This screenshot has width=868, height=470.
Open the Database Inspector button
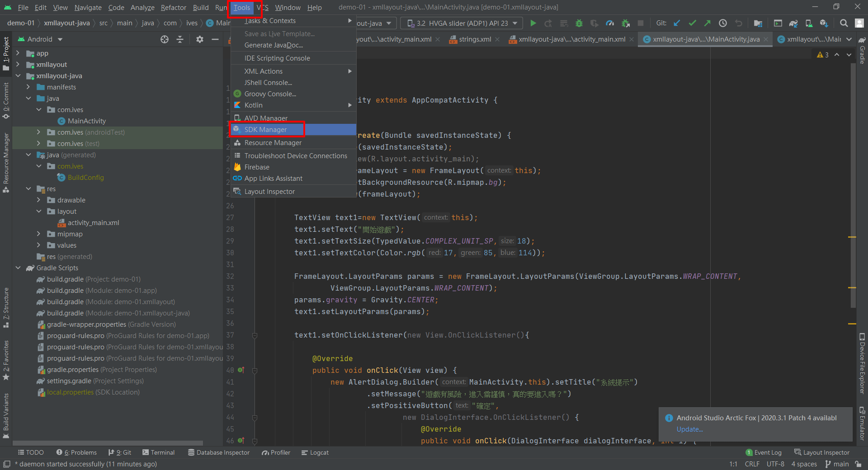tap(219, 452)
